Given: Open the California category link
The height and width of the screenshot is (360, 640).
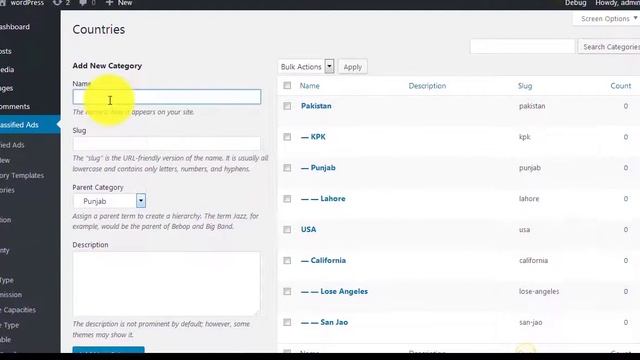Looking at the screenshot, I should 323,260.
